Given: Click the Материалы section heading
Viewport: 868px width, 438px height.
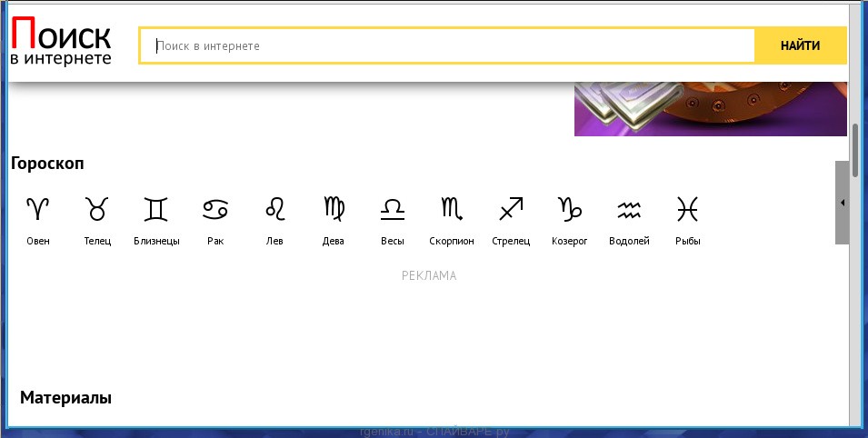Looking at the screenshot, I should click(65, 398).
